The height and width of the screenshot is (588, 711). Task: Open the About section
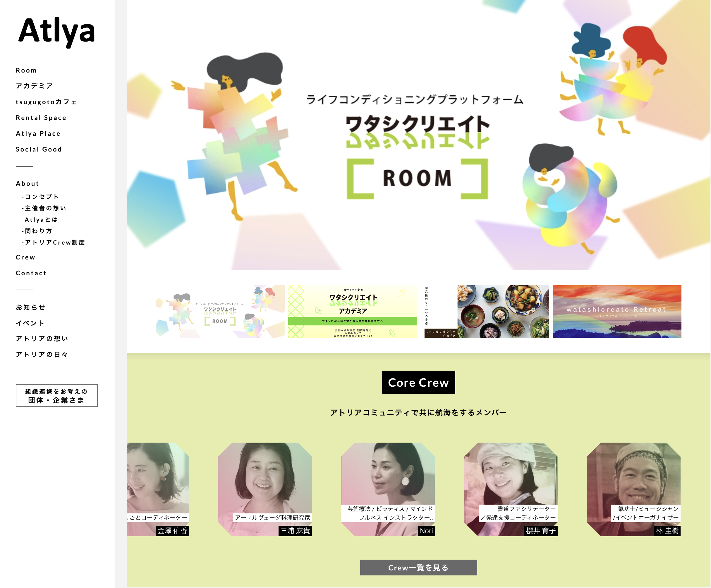click(x=28, y=183)
